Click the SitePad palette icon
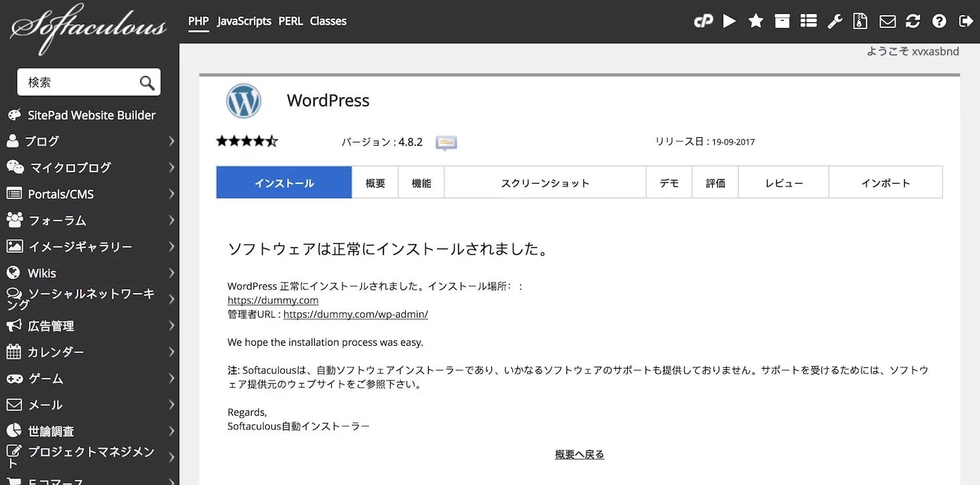The height and width of the screenshot is (485, 980). (14, 115)
